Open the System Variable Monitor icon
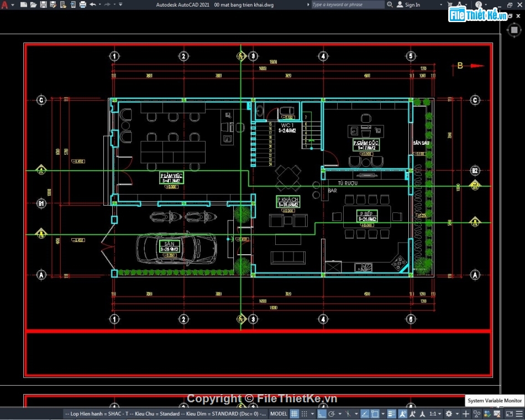This screenshot has height=420, width=525. (x=497, y=414)
